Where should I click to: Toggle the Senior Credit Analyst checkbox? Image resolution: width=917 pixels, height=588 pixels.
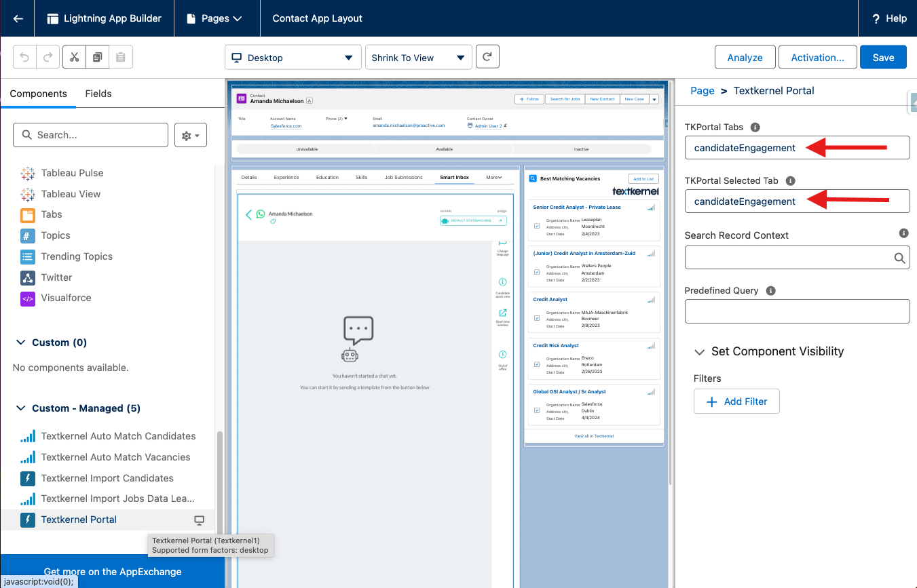click(x=537, y=226)
